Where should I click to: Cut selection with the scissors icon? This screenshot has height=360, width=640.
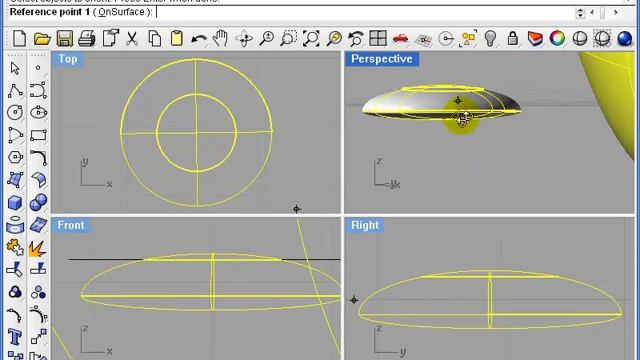click(132, 39)
